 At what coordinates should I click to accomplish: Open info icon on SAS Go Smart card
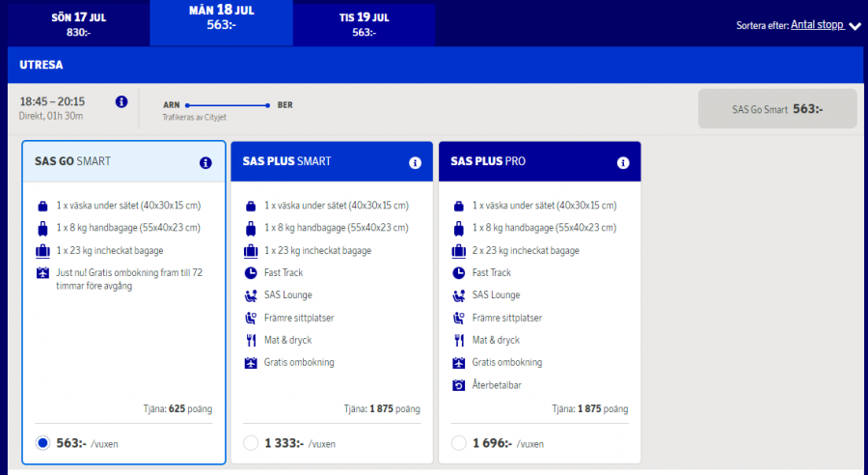tap(205, 163)
